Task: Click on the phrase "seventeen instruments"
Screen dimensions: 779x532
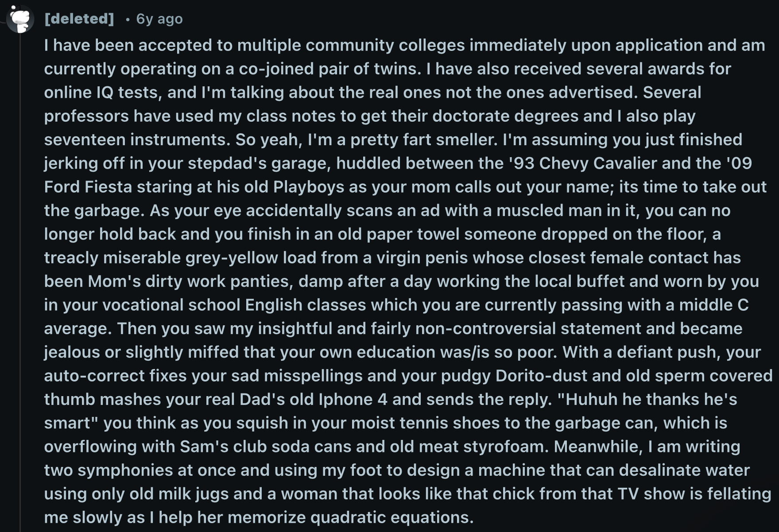Action: coord(136,140)
